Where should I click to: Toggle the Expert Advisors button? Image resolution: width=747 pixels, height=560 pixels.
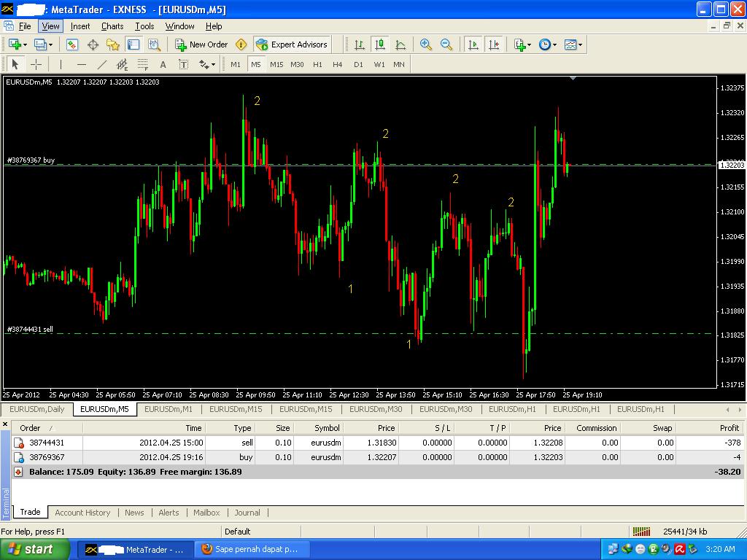292,44
